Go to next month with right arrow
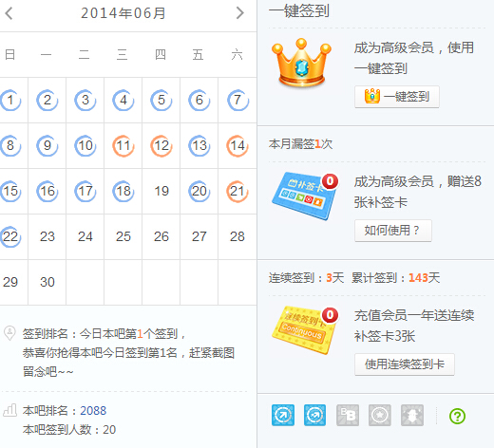This screenshot has height=448, width=494. coord(240,13)
